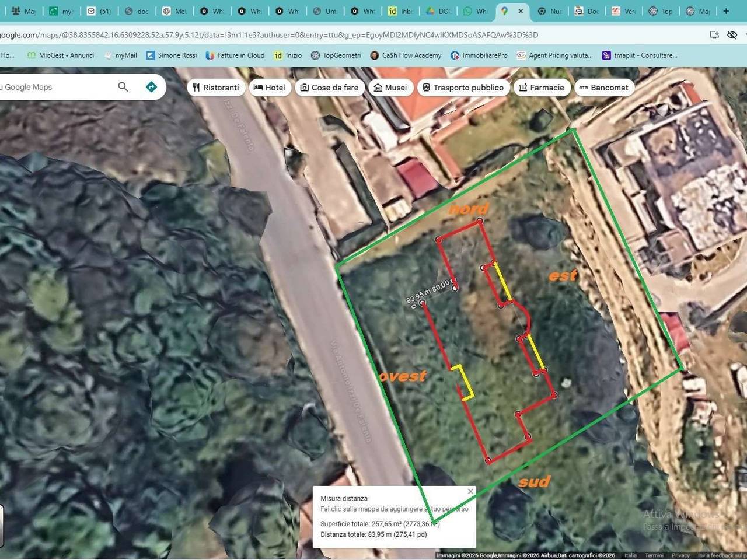747x560 pixels.
Task: Click the install app icon in address bar
Action: coord(714,35)
